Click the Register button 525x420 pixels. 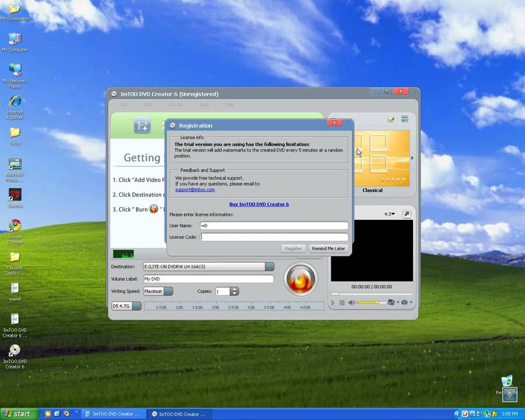pyautogui.click(x=293, y=249)
